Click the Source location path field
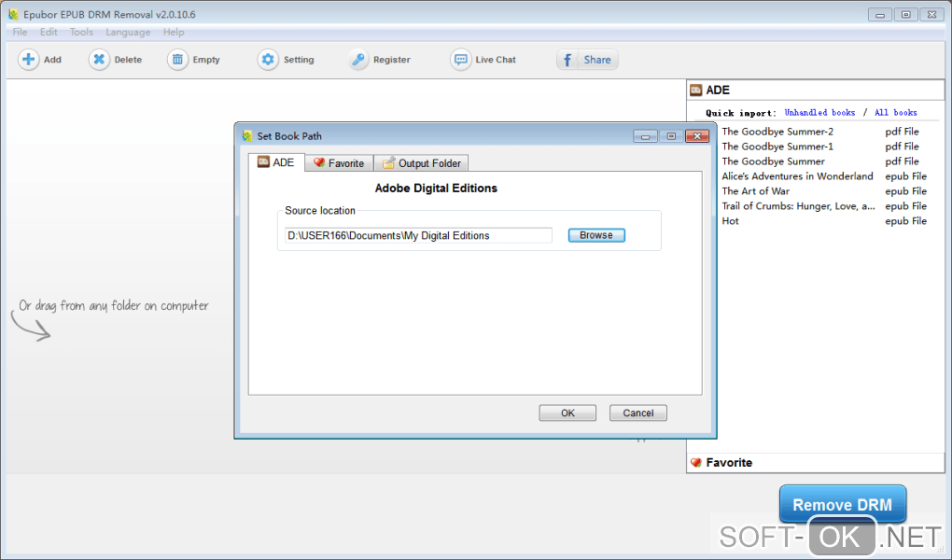Image resolution: width=952 pixels, height=560 pixels. click(418, 235)
